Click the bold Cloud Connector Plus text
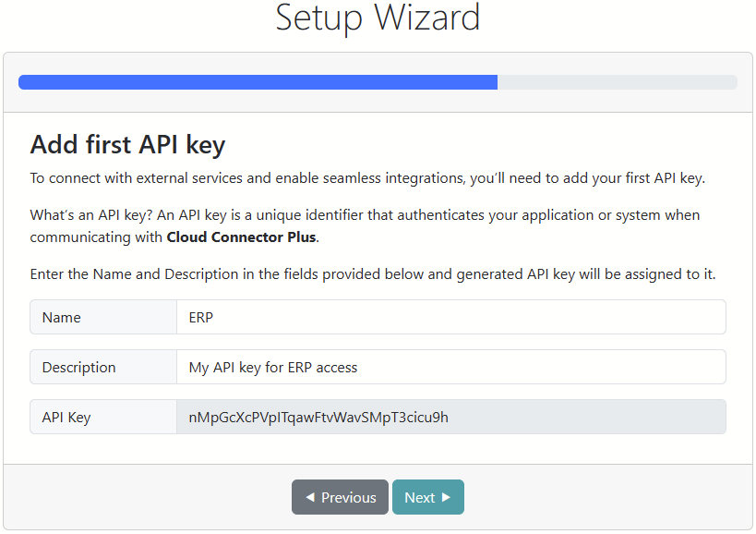This screenshot has width=756, height=534. point(241,237)
